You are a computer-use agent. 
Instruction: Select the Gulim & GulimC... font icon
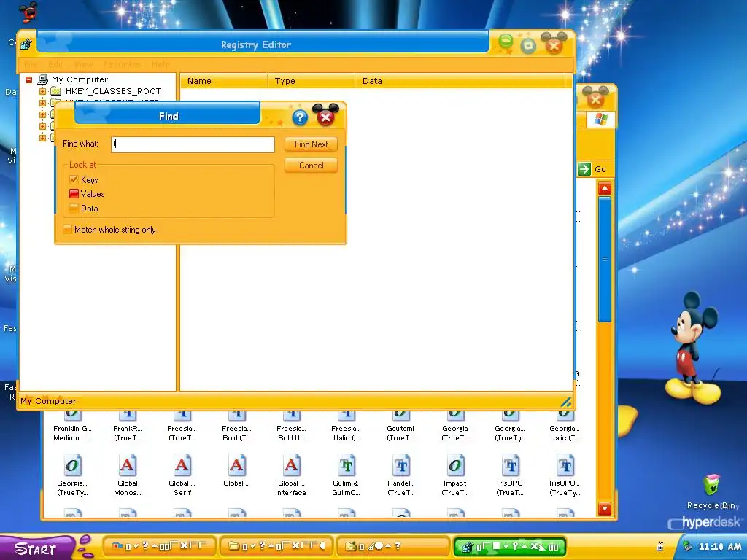pos(347,465)
